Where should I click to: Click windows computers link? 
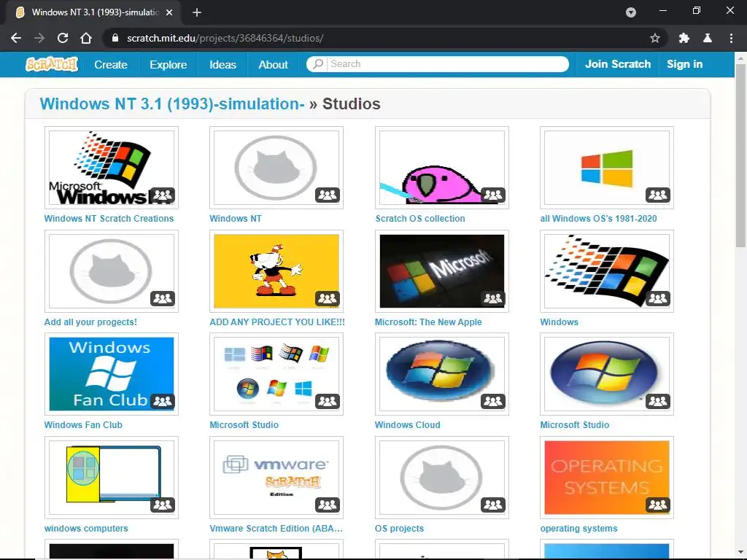pyautogui.click(x=86, y=528)
